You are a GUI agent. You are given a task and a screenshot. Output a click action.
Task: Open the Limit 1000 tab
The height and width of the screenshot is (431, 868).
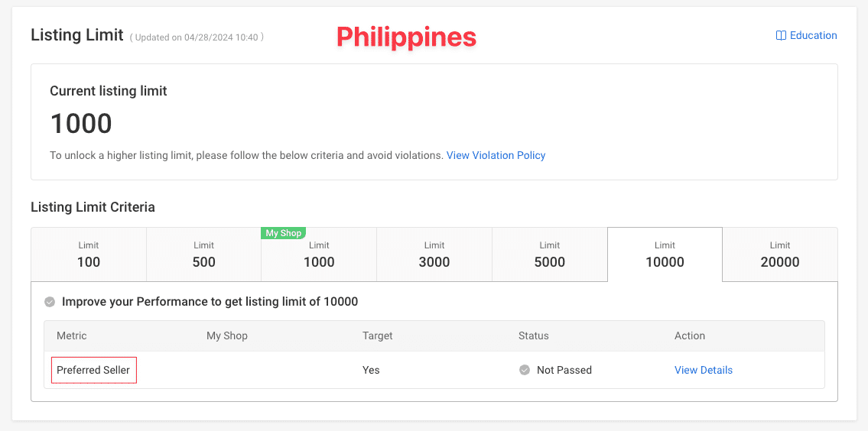pos(319,254)
